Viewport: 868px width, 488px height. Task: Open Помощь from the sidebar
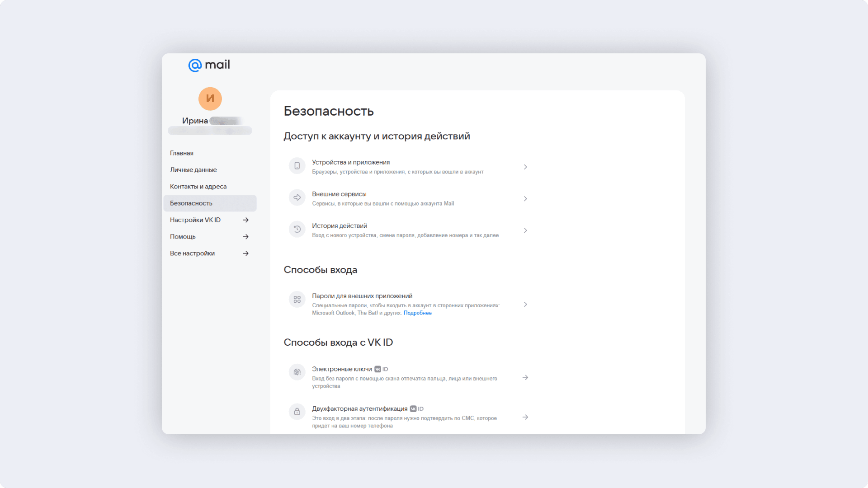(x=183, y=236)
